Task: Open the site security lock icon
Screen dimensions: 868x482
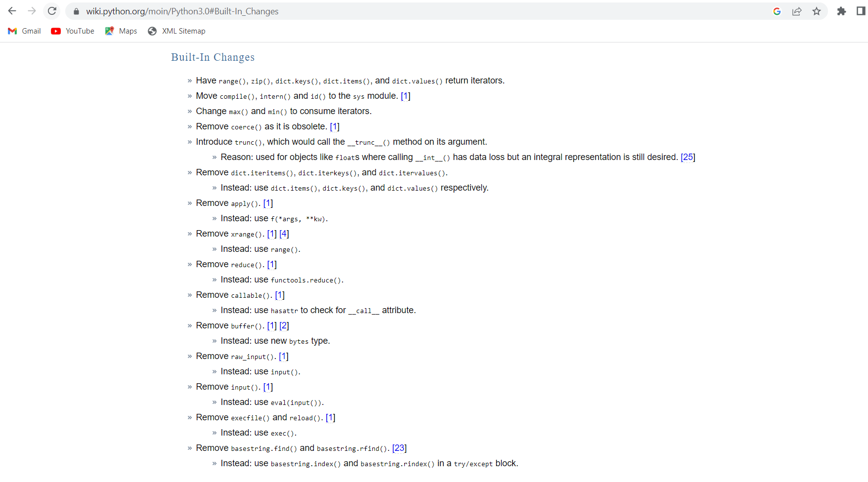Action: [x=76, y=11]
